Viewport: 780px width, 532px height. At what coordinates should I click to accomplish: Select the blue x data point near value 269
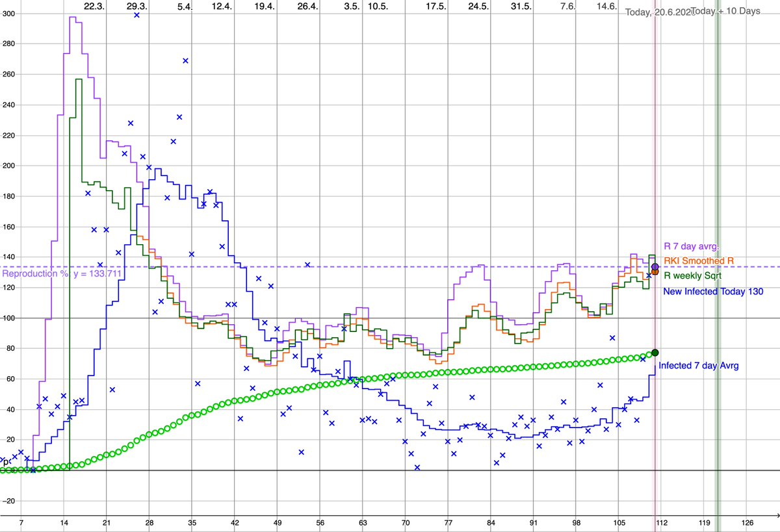[x=185, y=60]
